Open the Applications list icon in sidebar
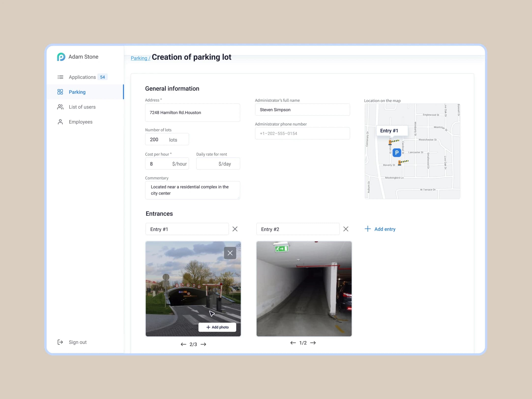 60,77
